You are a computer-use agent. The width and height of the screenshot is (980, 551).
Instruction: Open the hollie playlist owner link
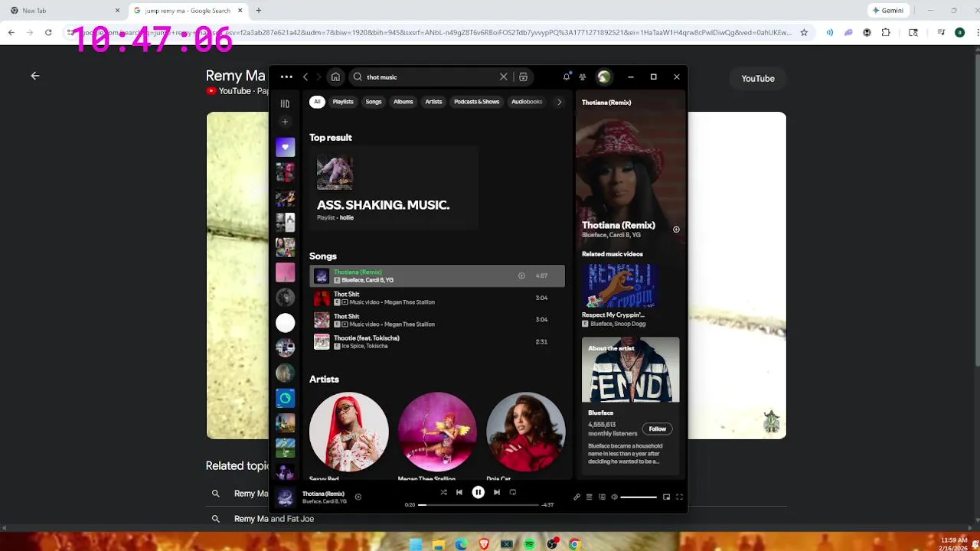click(347, 218)
